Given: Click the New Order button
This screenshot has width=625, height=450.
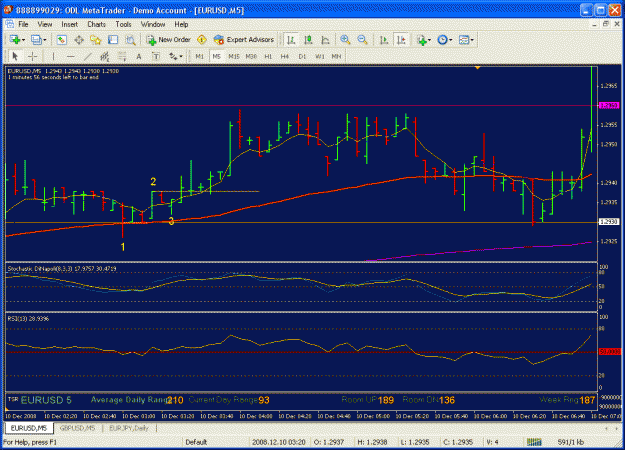Looking at the screenshot, I should 169,40.
